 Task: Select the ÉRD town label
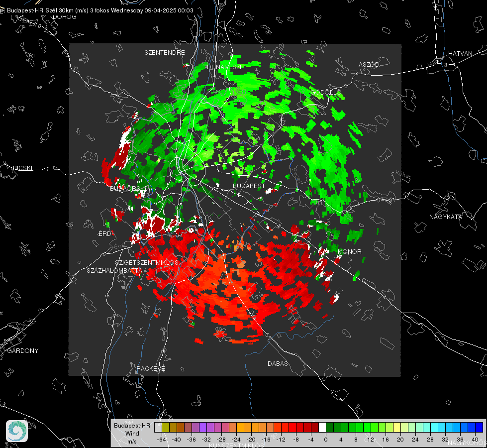[104, 234]
